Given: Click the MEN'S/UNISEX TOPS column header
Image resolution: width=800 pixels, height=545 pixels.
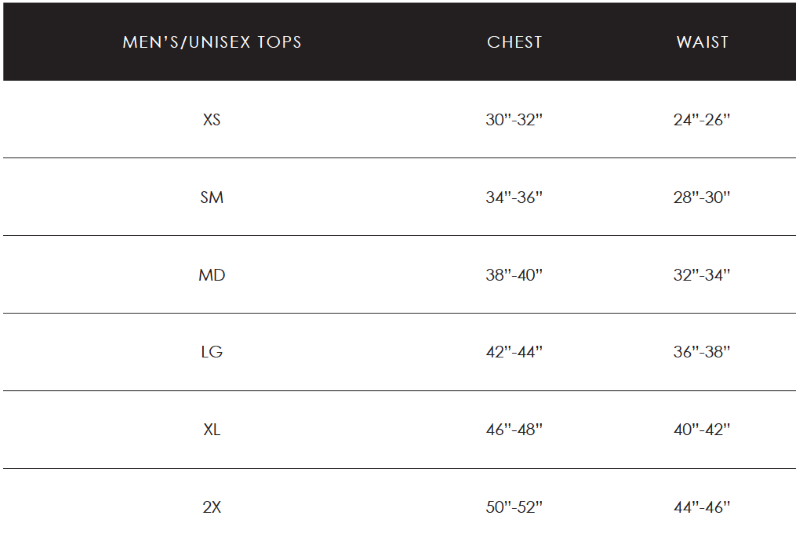Looking at the screenshot, I should coord(211,42).
